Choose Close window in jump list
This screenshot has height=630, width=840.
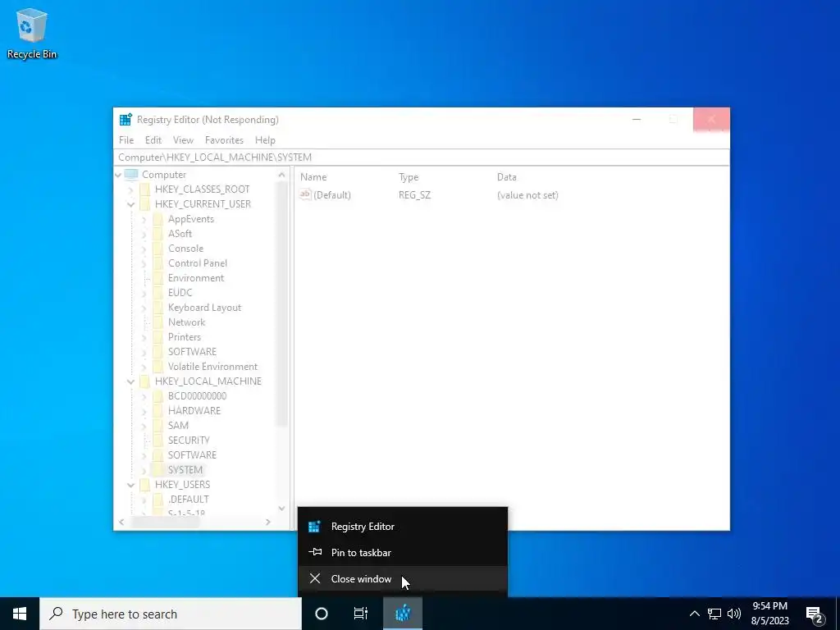pyautogui.click(x=402, y=578)
